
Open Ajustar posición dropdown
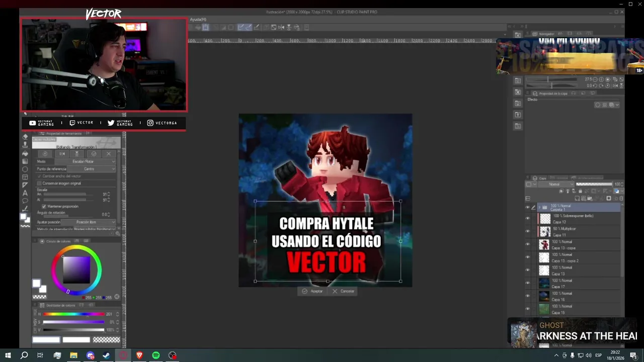(89, 222)
